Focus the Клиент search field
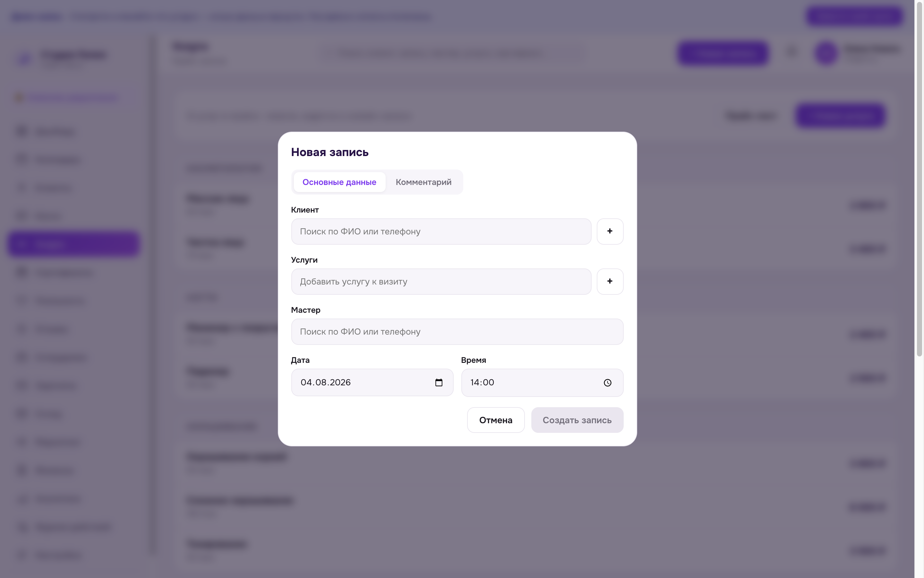The image size is (924, 578). coord(441,231)
